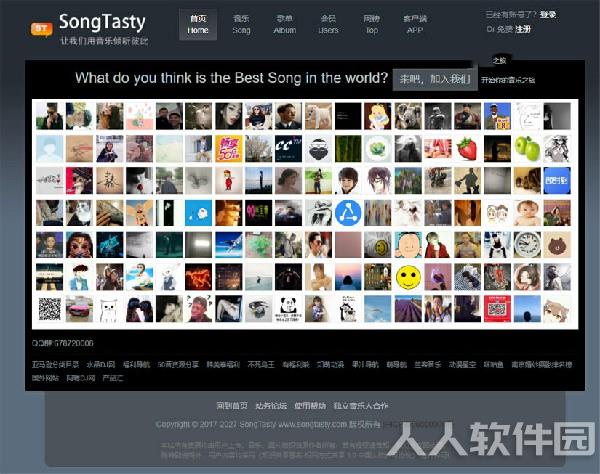Open the sunset silhouette avatar

(x=348, y=277)
